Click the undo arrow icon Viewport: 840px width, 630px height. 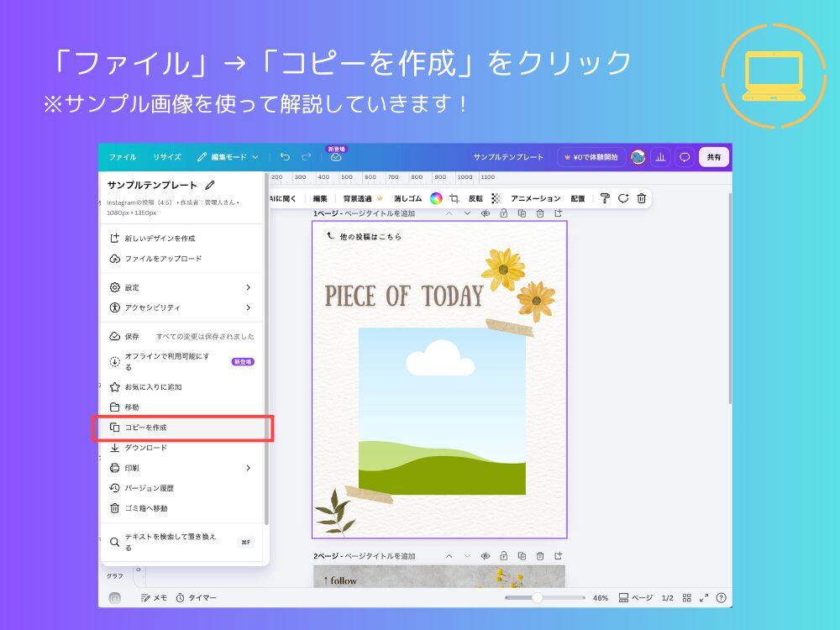click(285, 156)
